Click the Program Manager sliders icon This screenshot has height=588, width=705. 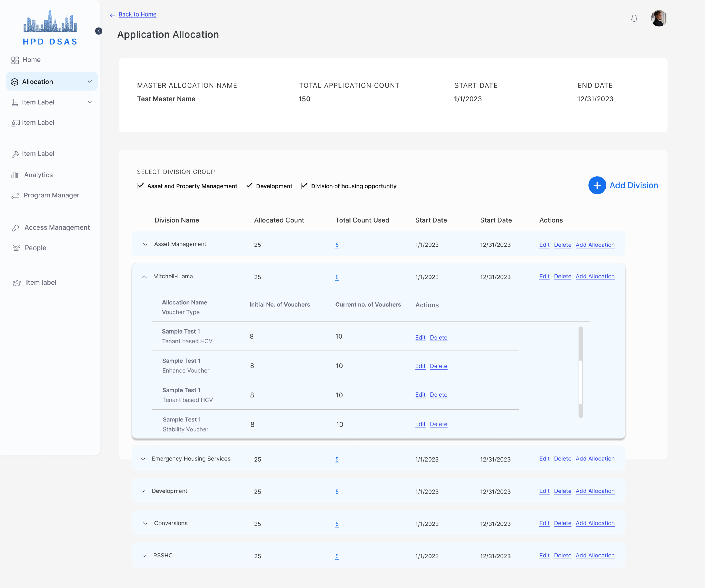(x=15, y=196)
